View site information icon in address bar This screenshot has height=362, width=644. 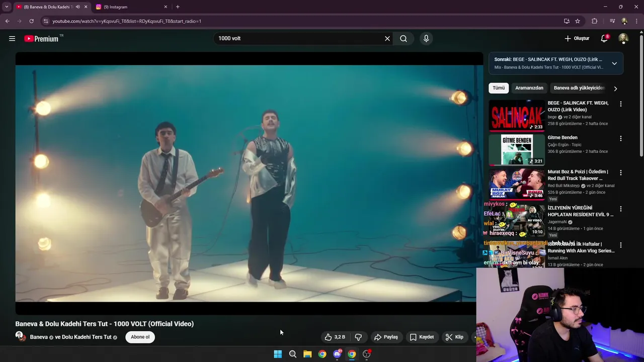[46, 21]
